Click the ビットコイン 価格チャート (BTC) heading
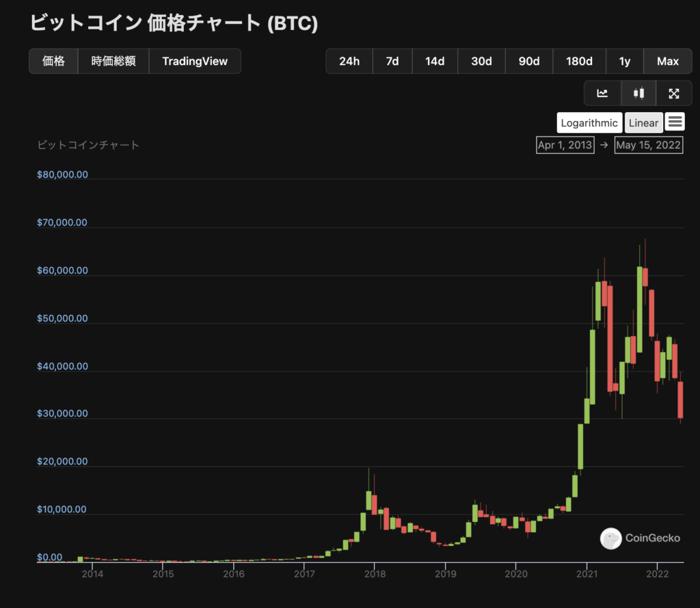The height and width of the screenshot is (608, 700). tap(174, 23)
